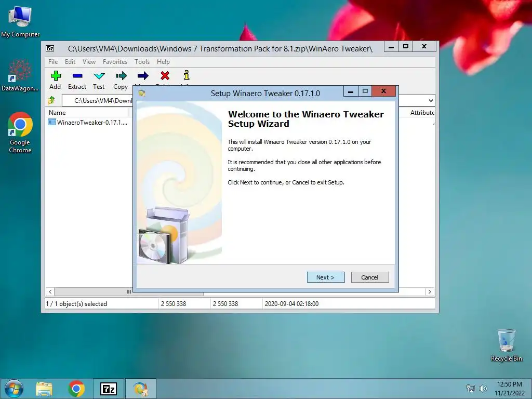
Task: Select the DataWagon desktop shortcut
Action: point(20,75)
